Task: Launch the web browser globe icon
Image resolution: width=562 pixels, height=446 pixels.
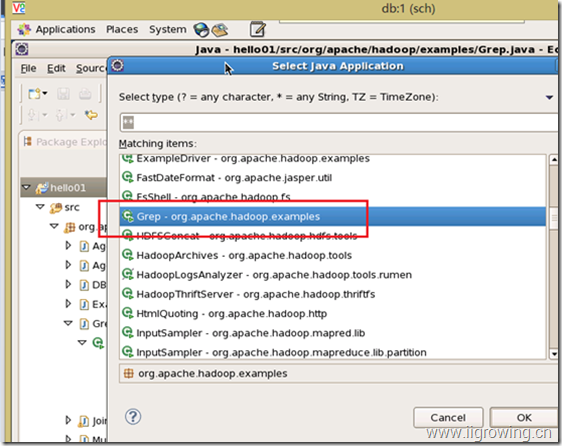Action: pos(201,30)
